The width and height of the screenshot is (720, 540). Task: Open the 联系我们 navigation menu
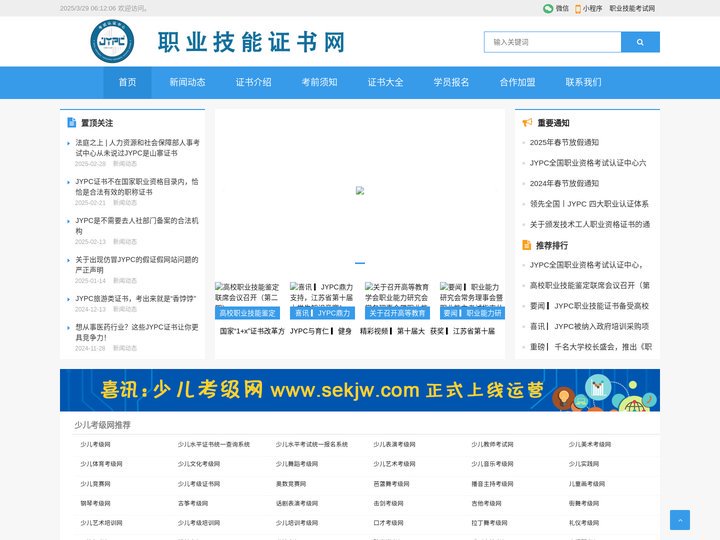(x=584, y=82)
